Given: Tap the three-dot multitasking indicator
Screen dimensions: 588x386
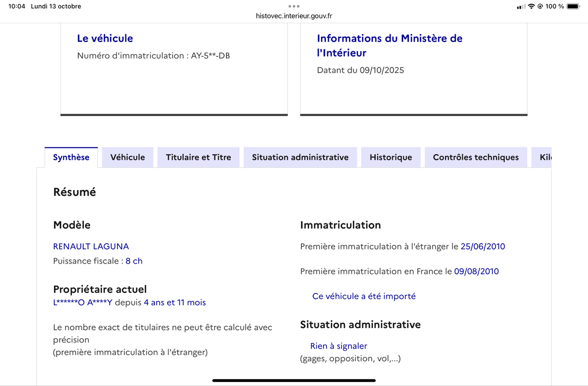Looking at the screenshot, I should point(294,6).
